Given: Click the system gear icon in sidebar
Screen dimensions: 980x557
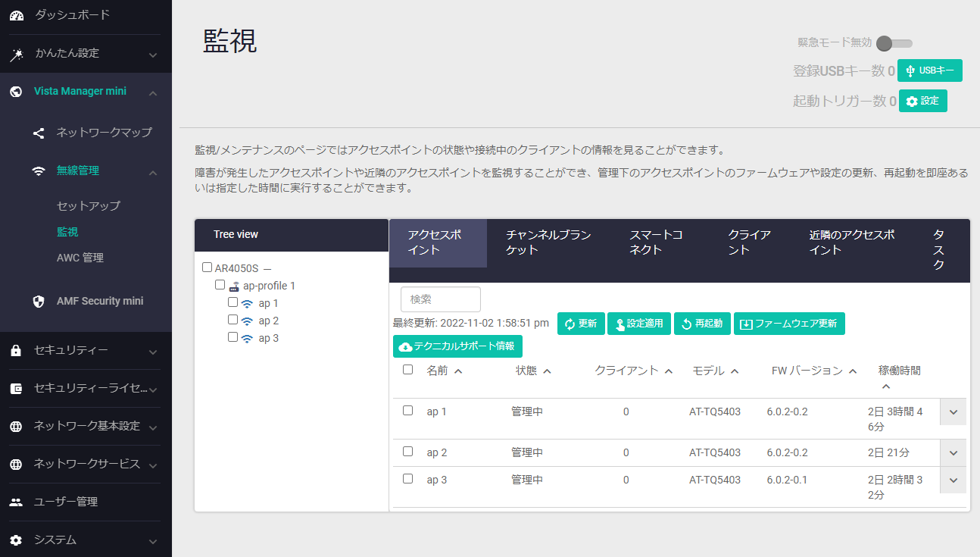Looking at the screenshot, I should pyautogui.click(x=16, y=540).
